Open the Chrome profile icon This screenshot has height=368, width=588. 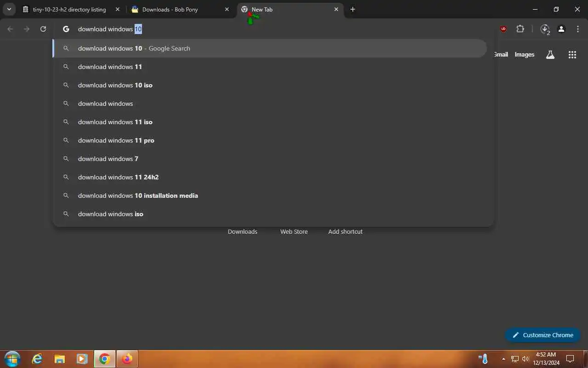[561, 29]
